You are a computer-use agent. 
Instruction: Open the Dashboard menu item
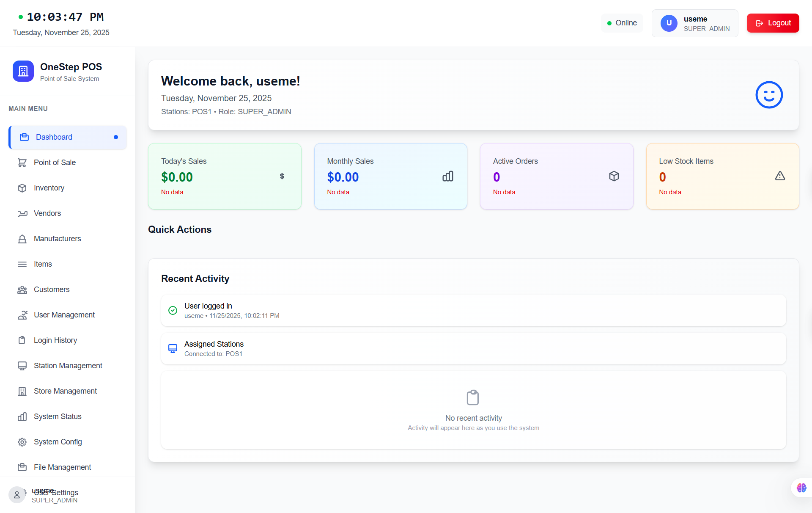[x=54, y=137]
